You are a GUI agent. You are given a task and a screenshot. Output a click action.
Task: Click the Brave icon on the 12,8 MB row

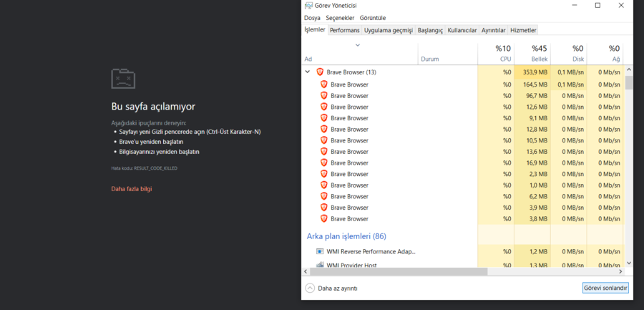point(324,129)
